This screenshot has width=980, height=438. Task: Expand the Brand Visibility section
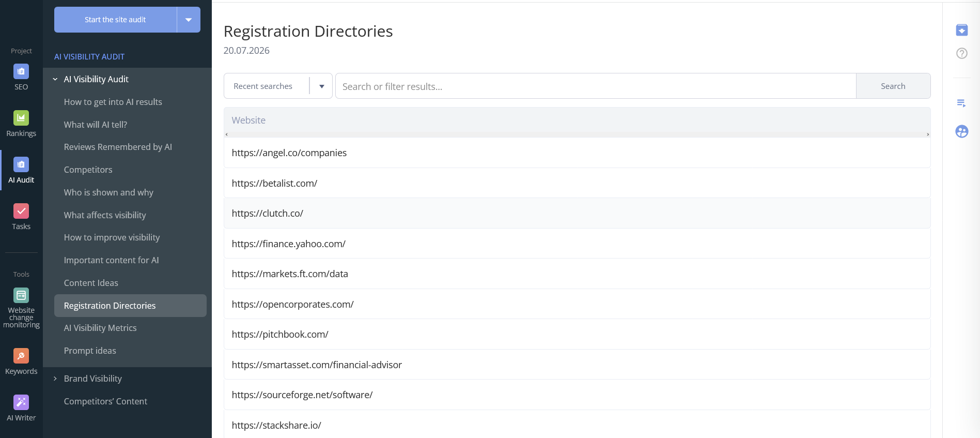coord(55,379)
